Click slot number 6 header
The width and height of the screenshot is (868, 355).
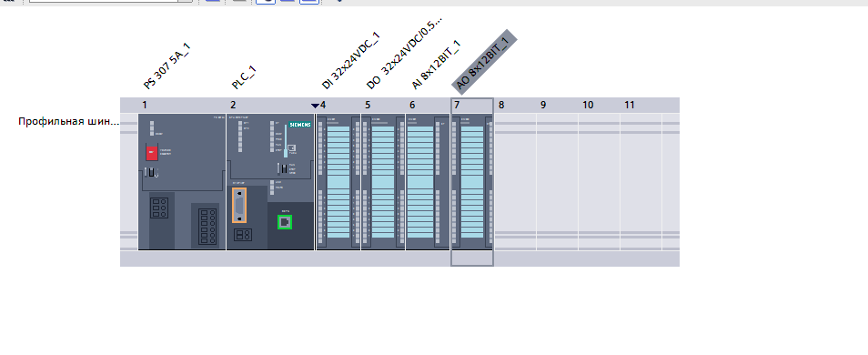pos(412,105)
